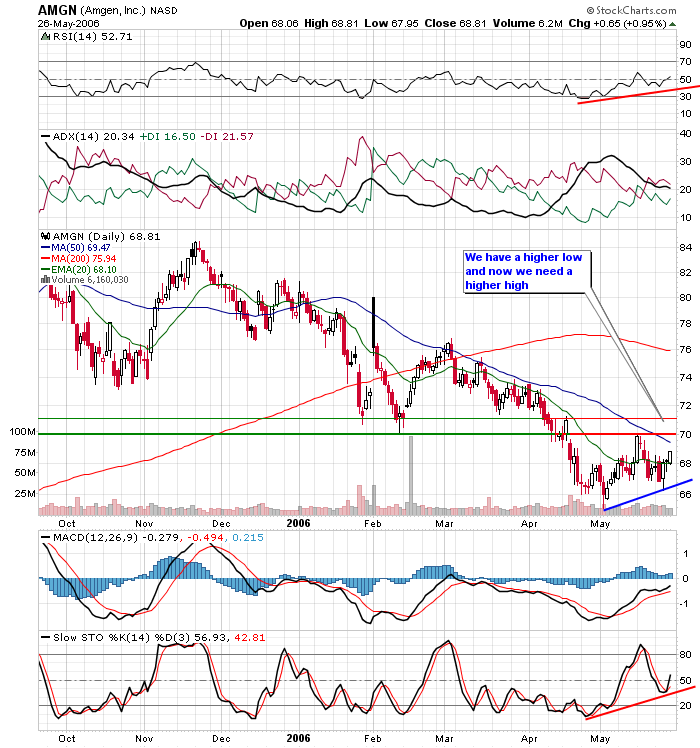Image resolution: width=700 pixels, height=748 pixels.
Task: Click the '+DI 16.50' green label
Action: pyautogui.click(x=167, y=137)
